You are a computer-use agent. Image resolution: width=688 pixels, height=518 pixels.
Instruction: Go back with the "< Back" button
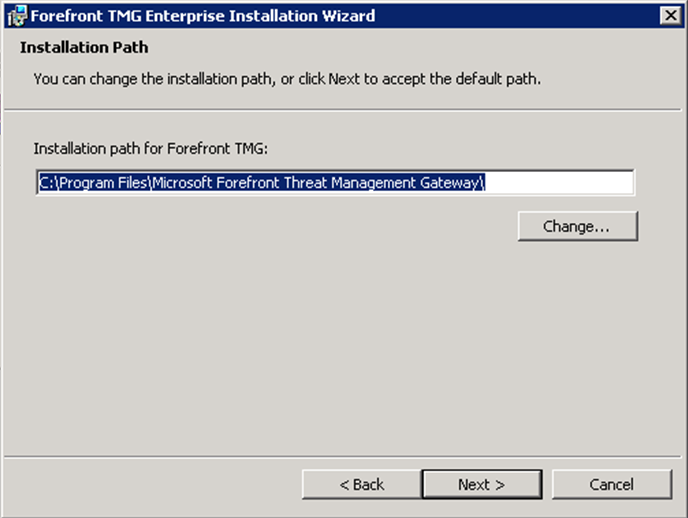361,485
